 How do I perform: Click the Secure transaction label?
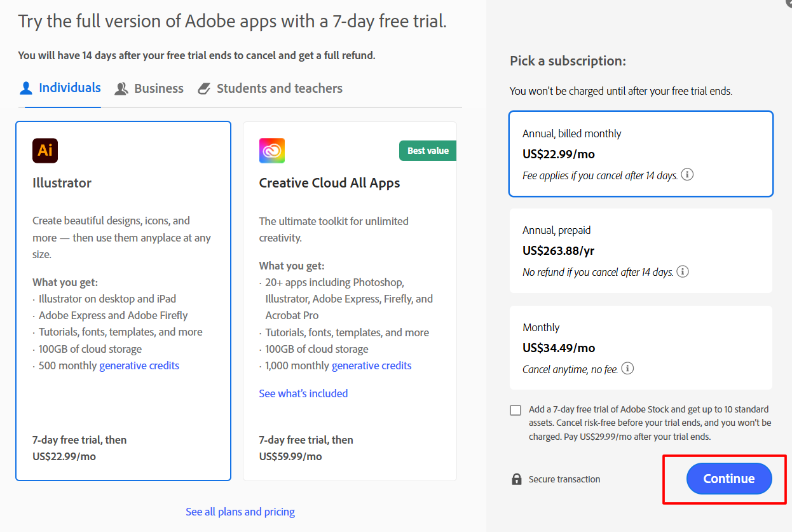[x=564, y=479]
